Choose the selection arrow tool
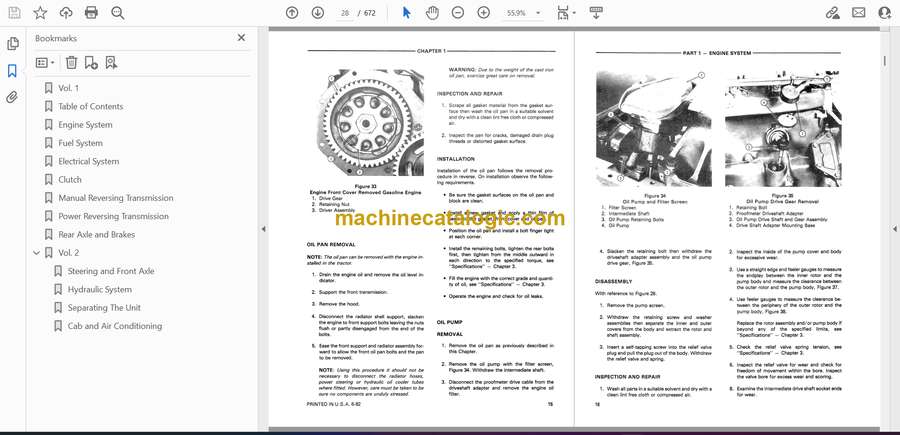The image size is (900, 435). 406,13
